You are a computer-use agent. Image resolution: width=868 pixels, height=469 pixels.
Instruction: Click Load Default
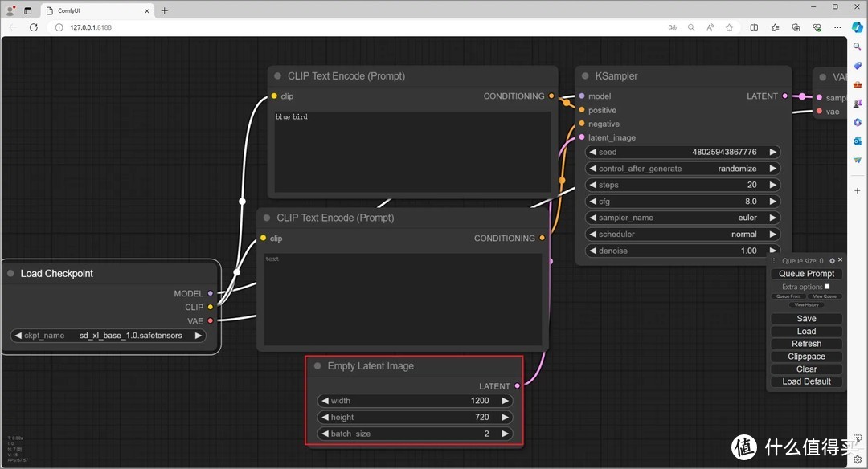tap(806, 381)
